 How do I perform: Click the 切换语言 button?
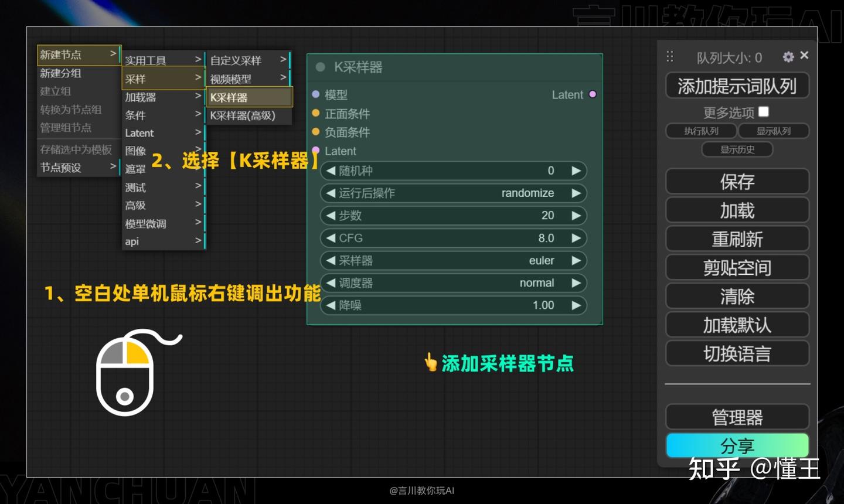pyautogui.click(x=737, y=354)
